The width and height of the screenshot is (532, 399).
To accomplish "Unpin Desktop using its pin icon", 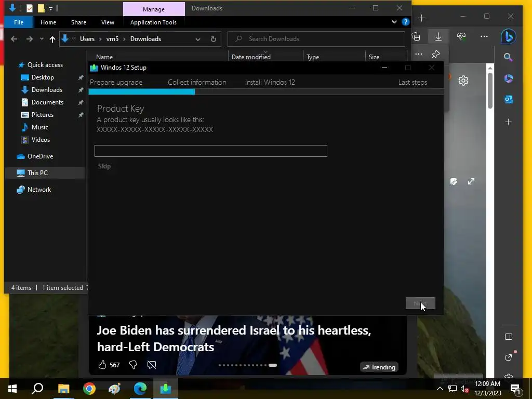I will point(81,78).
